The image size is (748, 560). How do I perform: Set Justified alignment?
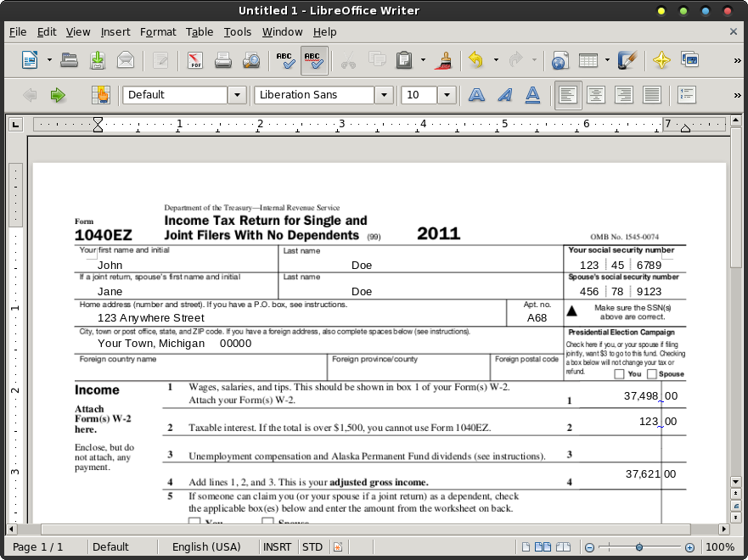[x=652, y=95]
